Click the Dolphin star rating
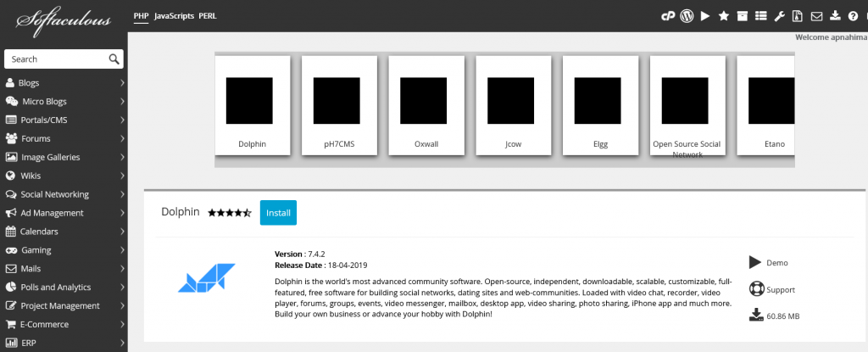 tap(230, 213)
